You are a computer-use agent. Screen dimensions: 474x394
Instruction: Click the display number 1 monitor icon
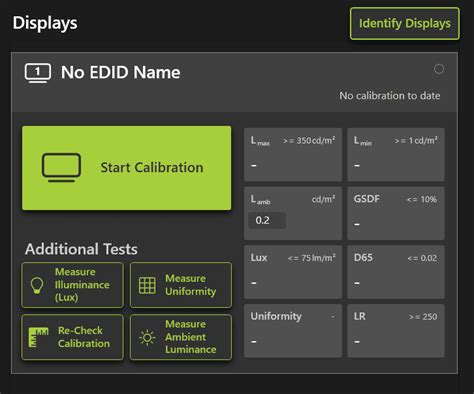click(38, 73)
